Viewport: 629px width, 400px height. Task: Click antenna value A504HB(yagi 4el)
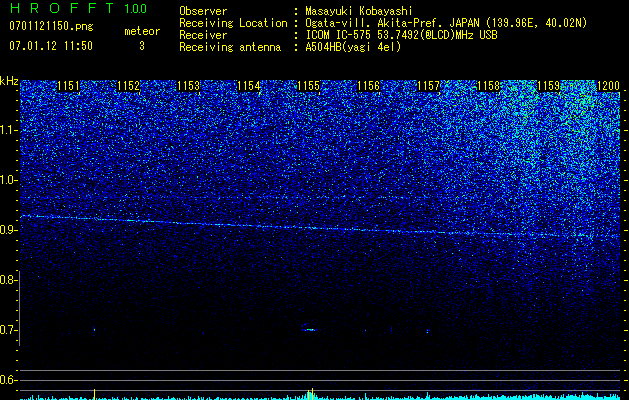tap(353, 47)
